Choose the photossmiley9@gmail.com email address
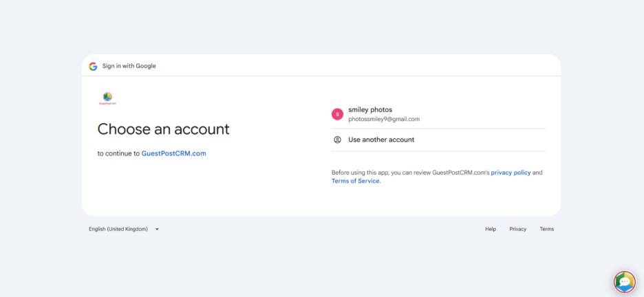Viewport: 644px width, 297px height. click(384, 119)
